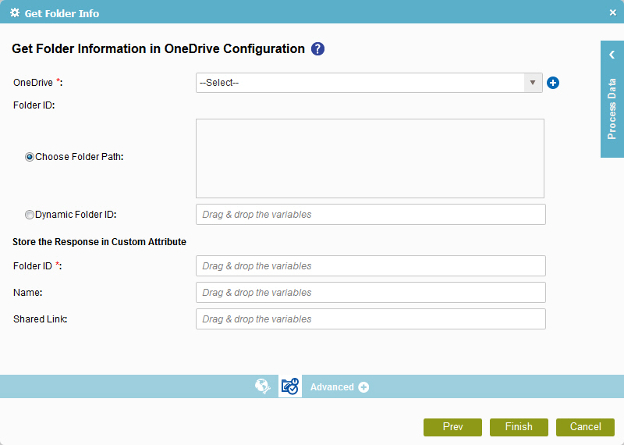Click the Prev button
This screenshot has width=624, height=445.
point(452,427)
